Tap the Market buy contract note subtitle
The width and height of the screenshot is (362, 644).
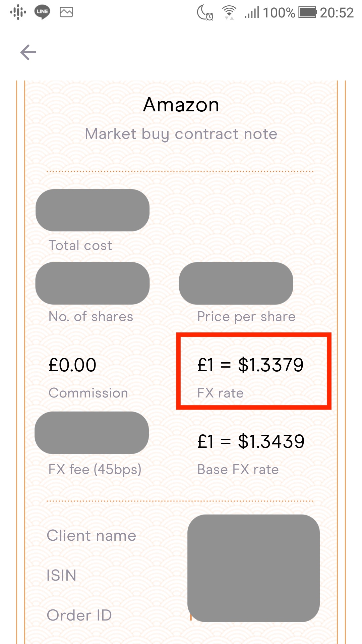(181, 134)
